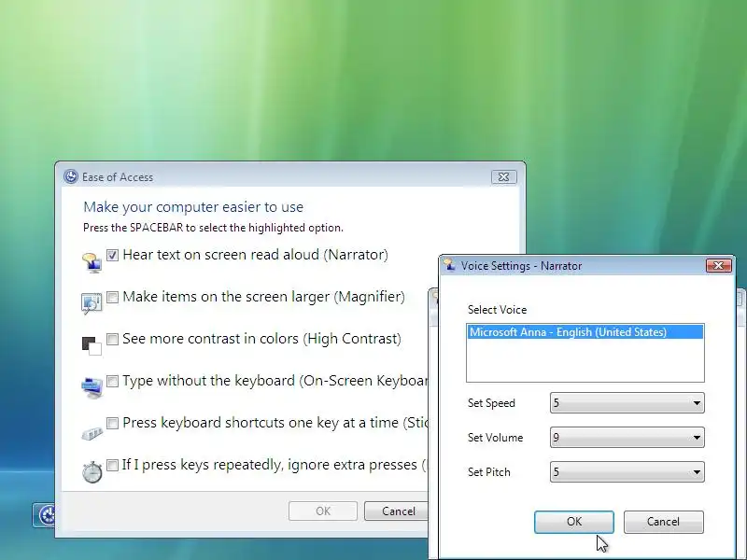
Task: Click the High Contrast black-and-white squares icon
Action: (92, 345)
